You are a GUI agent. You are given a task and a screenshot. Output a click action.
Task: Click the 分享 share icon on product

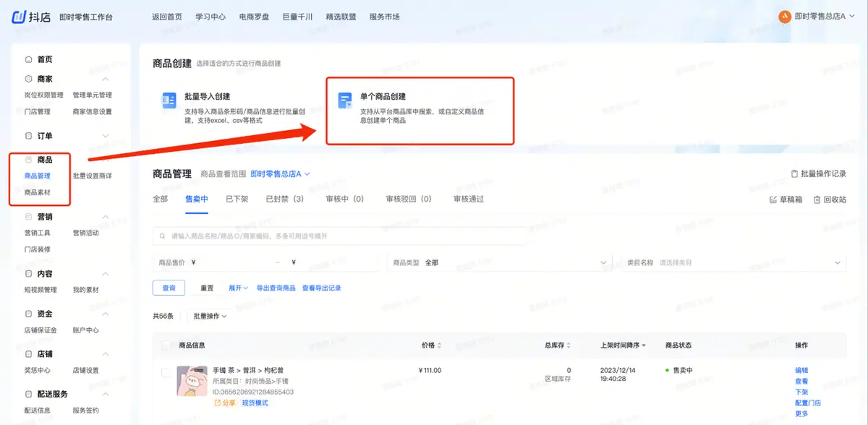point(218,403)
